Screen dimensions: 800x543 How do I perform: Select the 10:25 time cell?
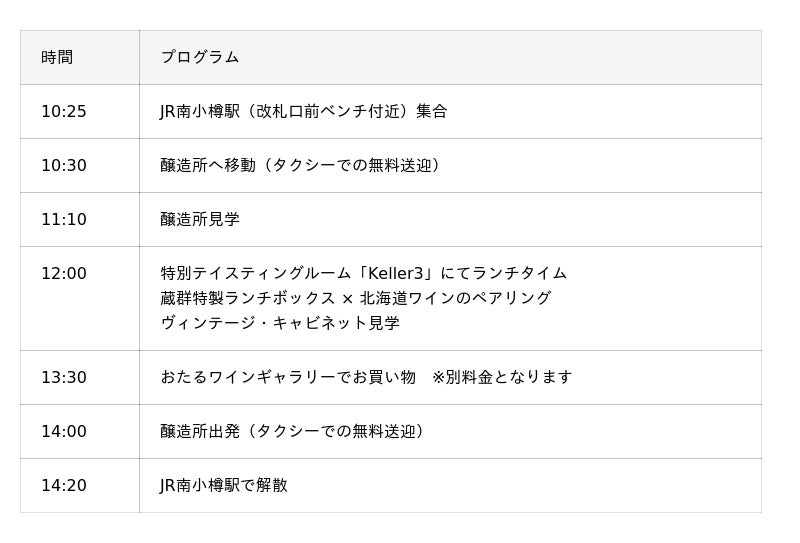tap(64, 111)
